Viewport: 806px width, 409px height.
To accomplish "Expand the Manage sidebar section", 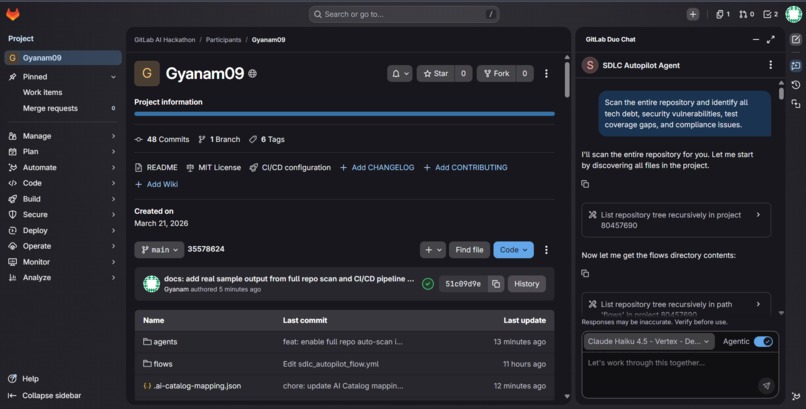I will coord(63,136).
